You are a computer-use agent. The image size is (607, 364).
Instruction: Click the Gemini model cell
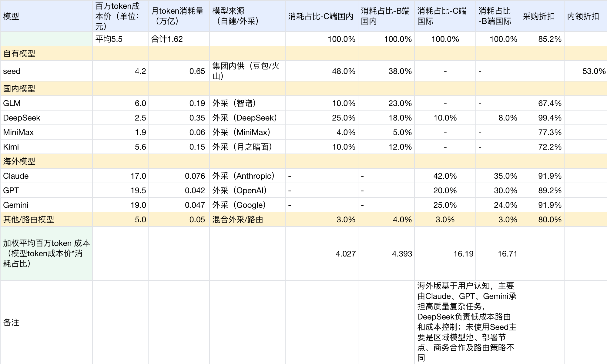tap(46, 205)
